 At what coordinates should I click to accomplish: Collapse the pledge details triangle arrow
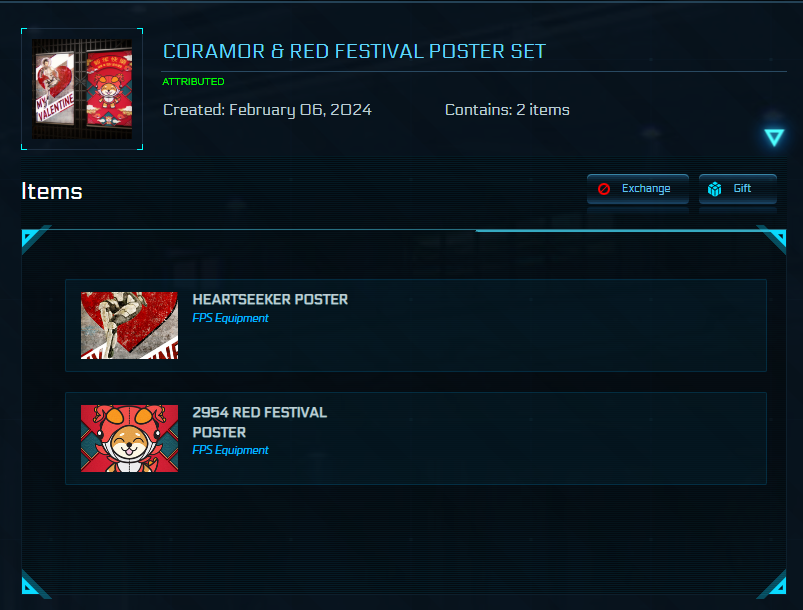click(774, 138)
